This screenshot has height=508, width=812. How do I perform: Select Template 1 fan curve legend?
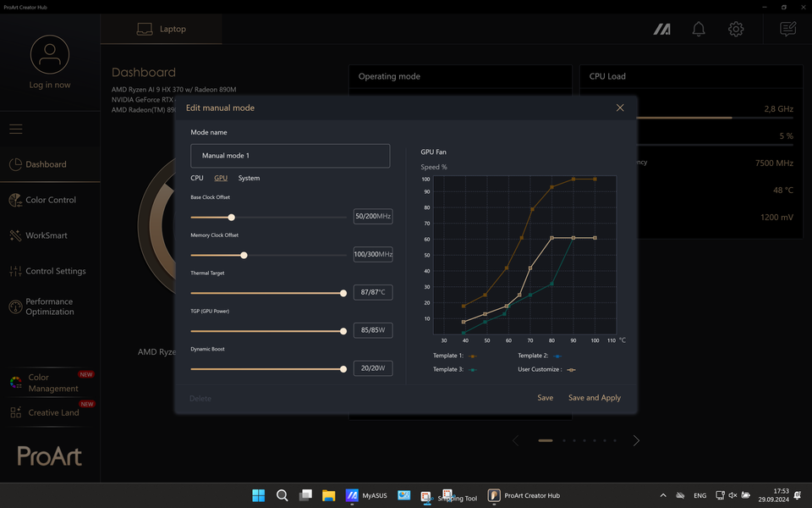pos(454,356)
